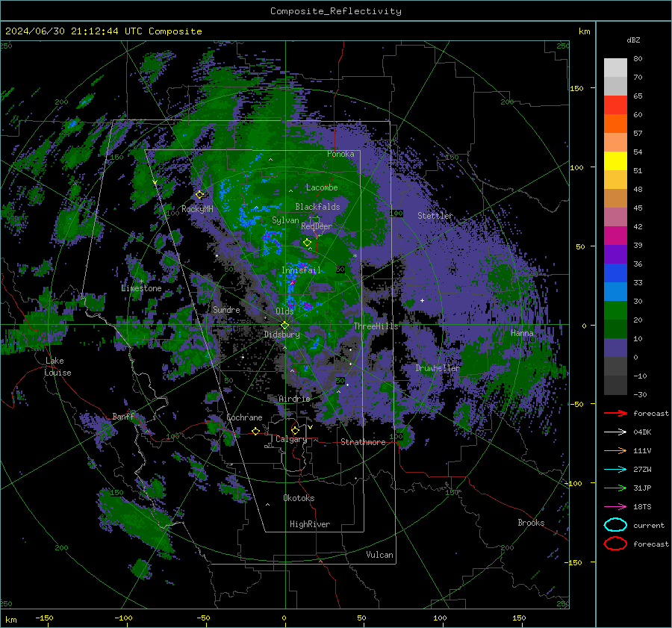This screenshot has height=628, width=672.
Task: Click the Drumheller city label
Action: click(438, 368)
